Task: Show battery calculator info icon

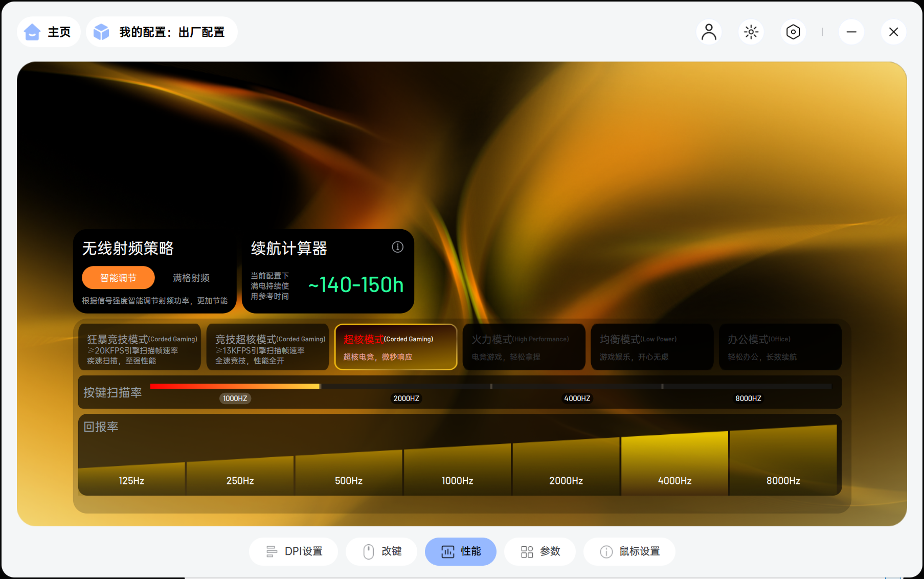Action: tap(397, 247)
